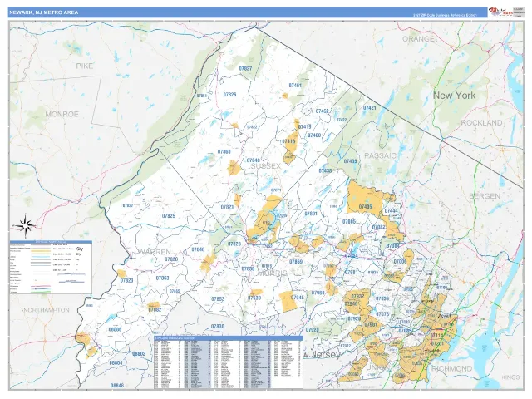Click ZIP code 07006
The height and width of the screenshot is (399, 532).
click(400, 261)
